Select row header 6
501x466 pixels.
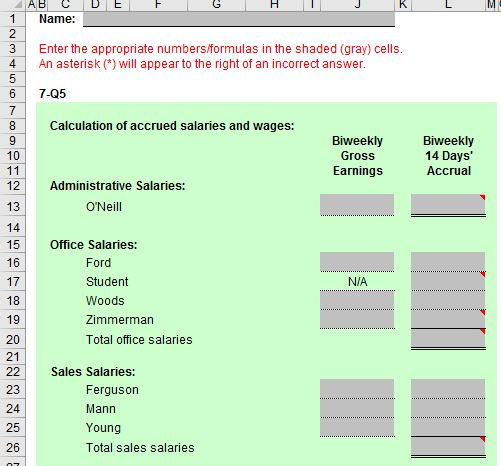coord(13,94)
